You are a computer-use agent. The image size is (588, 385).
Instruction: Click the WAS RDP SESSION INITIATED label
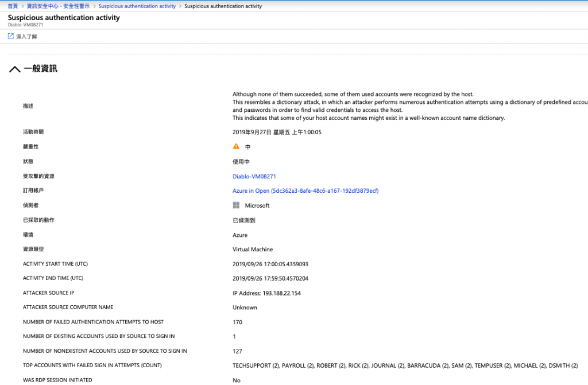coord(57,380)
